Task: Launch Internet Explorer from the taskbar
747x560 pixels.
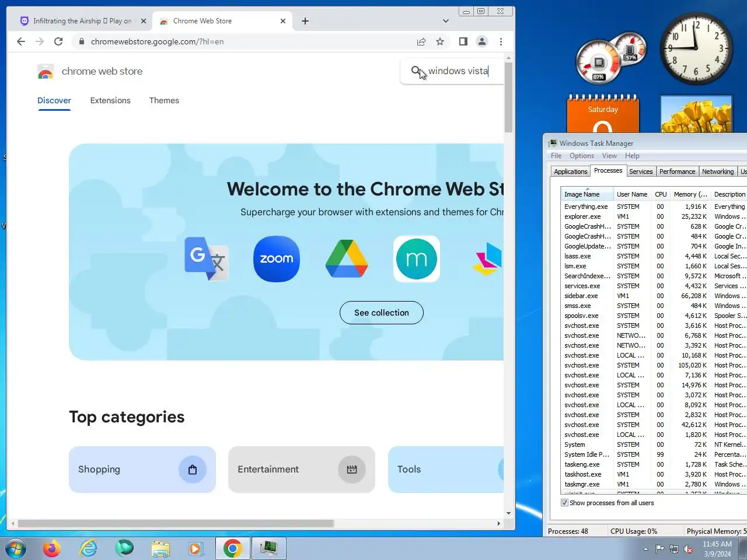Action: pyautogui.click(x=88, y=549)
